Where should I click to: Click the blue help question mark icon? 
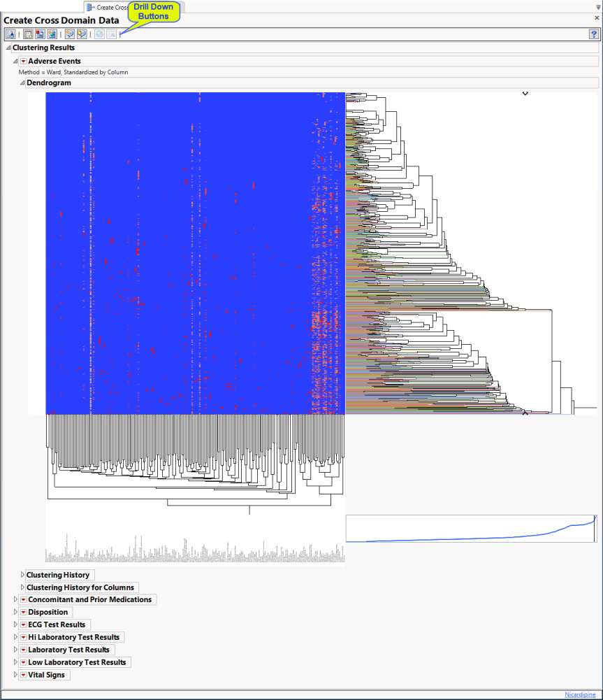tap(593, 34)
